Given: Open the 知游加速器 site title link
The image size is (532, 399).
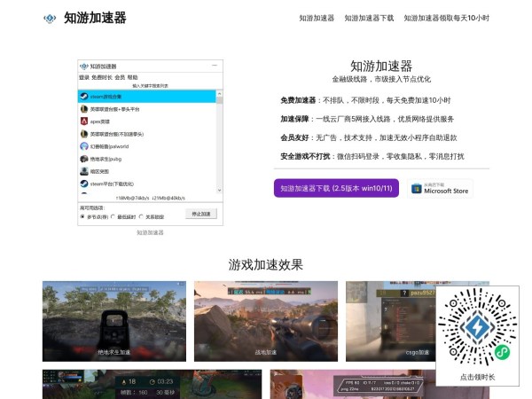Looking at the screenshot, I should point(95,18).
